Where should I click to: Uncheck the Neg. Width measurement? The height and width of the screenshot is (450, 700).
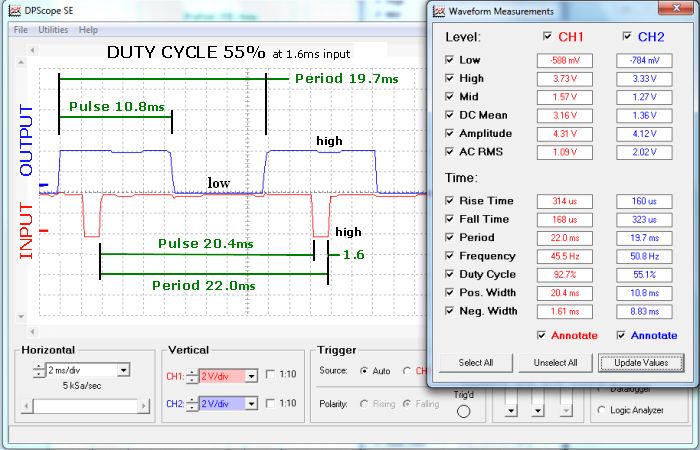coord(450,310)
